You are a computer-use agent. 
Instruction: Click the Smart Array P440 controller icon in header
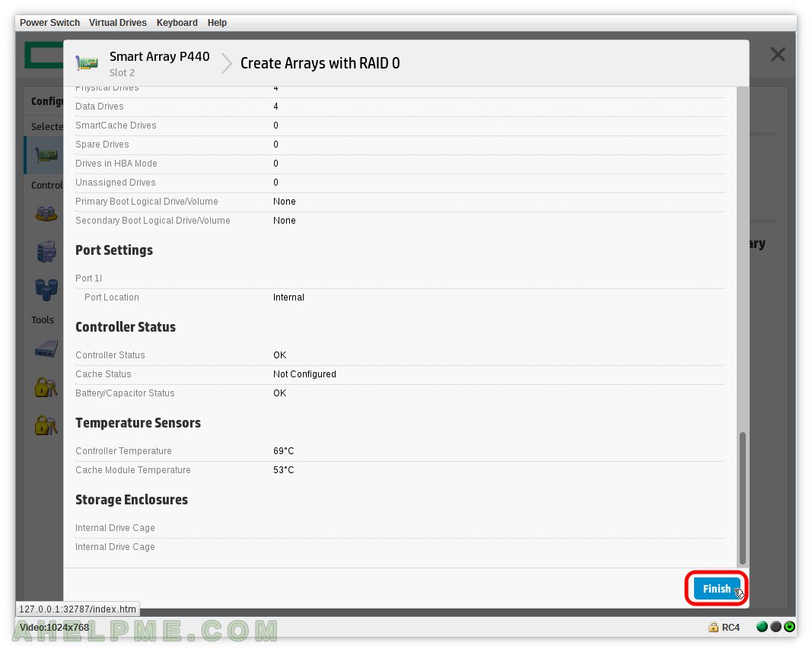point(87,63)
